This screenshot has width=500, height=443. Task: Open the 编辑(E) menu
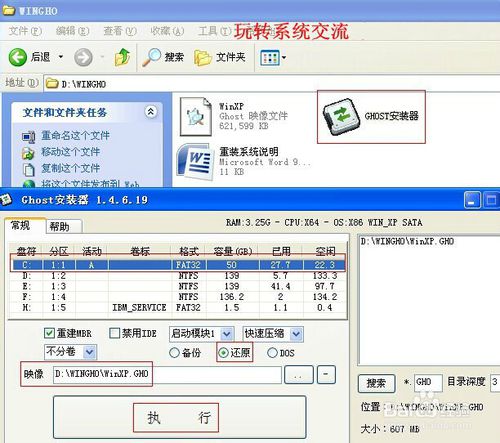(x=72, y=31)
